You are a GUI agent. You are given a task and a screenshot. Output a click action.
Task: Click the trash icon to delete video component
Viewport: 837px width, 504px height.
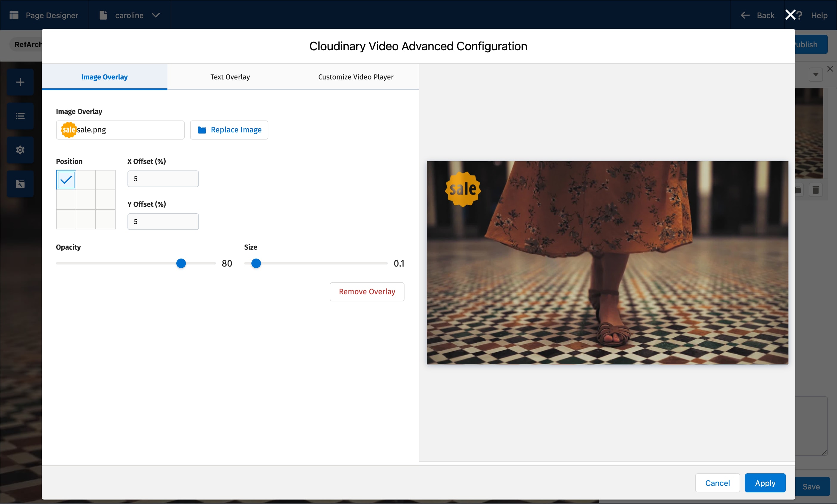click(x=816, y=190)
